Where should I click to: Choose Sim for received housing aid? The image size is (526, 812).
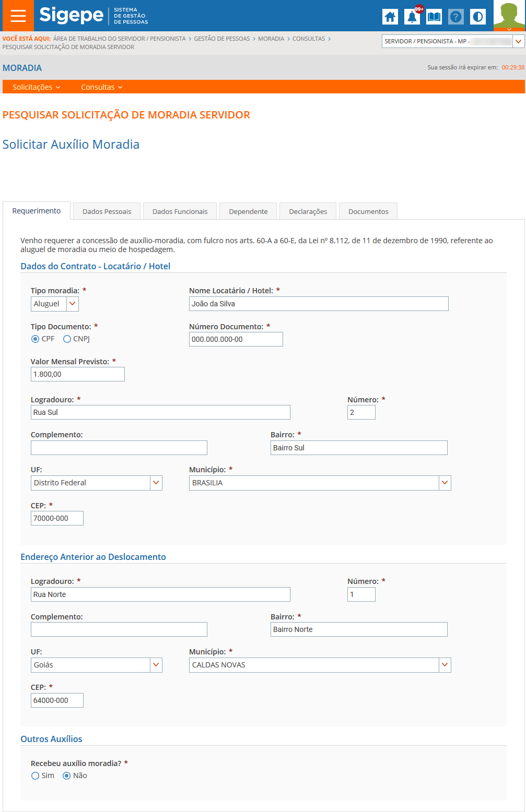click(x=36, y=776)
